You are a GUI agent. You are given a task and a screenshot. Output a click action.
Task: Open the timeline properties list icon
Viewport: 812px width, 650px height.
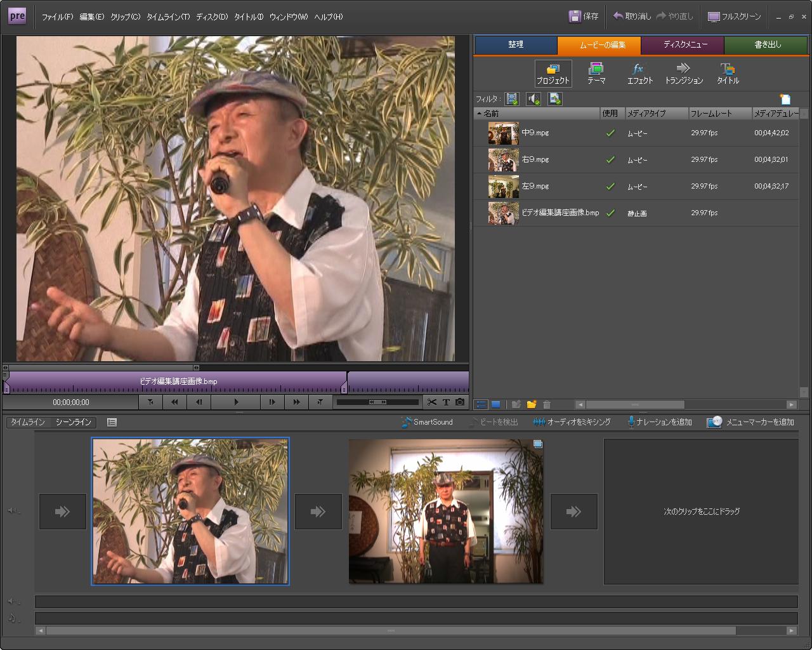click(112, 422)
